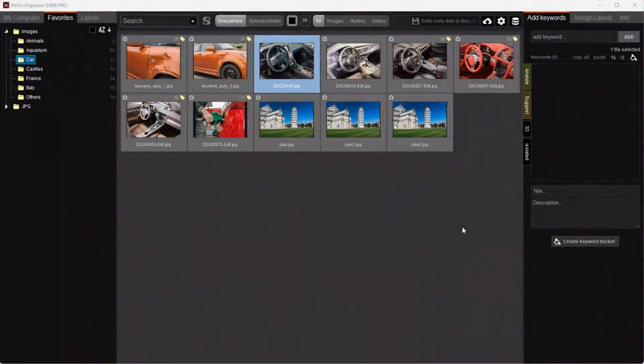Viewport: 644px width, 364px height.
Task: Expand the JPG folder tree node
Action: click(6, 106)
